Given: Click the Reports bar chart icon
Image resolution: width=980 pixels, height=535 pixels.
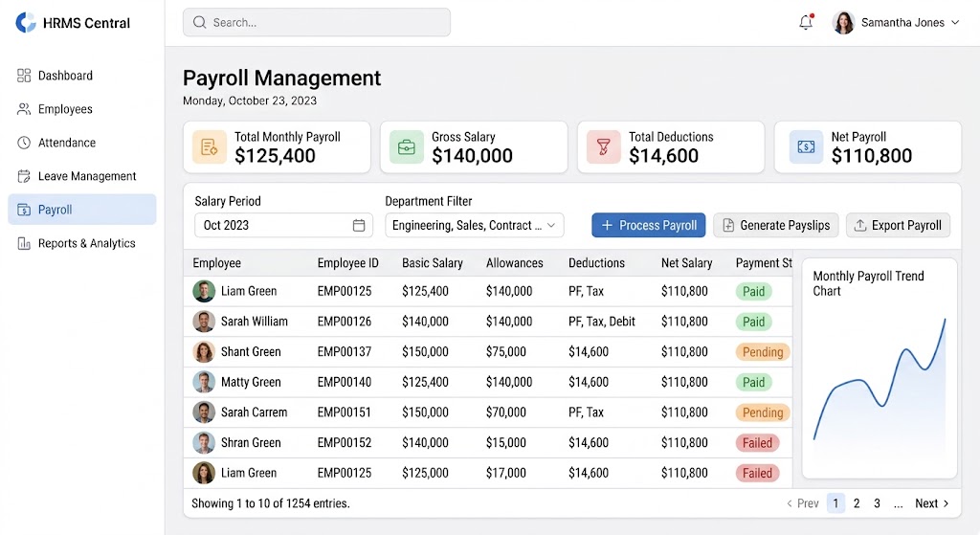Looking at the screenshot, I should click(x=24, y=243).
